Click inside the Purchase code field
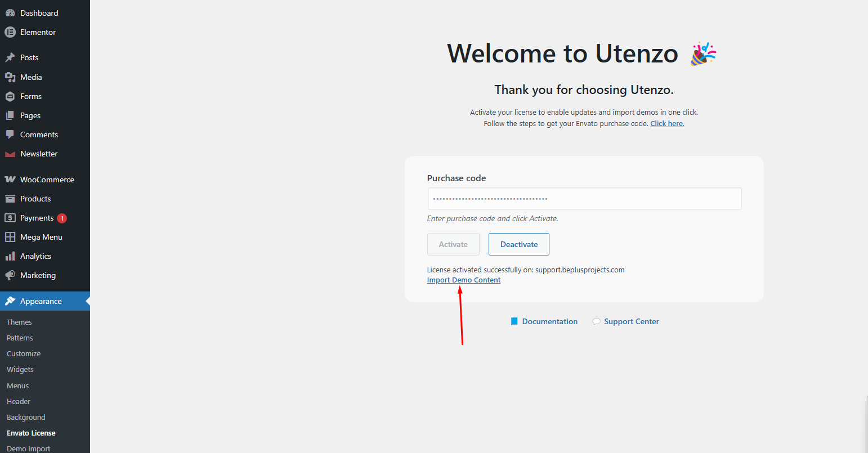Screen dimensions: 868x453 pos(584,199)
